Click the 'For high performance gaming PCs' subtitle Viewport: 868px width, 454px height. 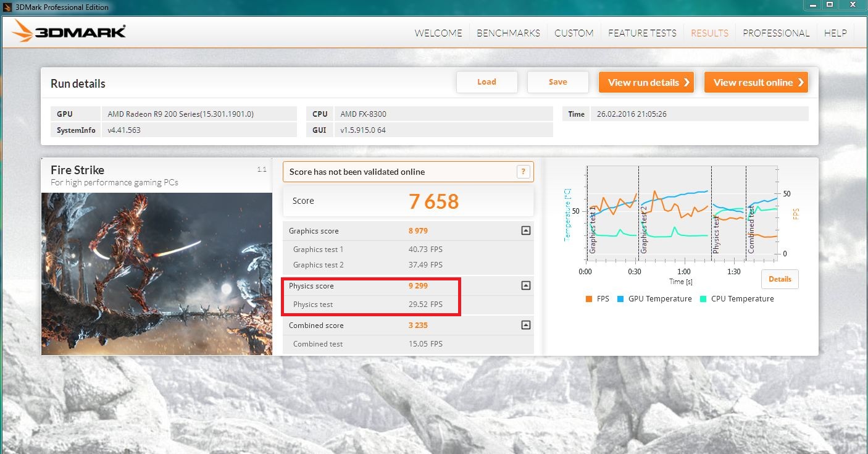pyautogui.click(x=114, y=182)
